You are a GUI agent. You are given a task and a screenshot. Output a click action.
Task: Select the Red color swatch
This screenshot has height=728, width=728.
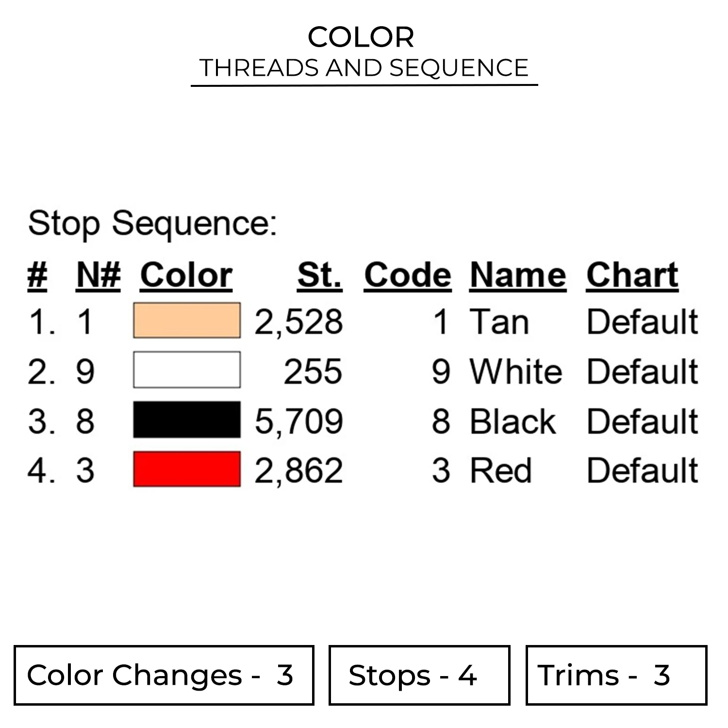click(x=187, y=469)
